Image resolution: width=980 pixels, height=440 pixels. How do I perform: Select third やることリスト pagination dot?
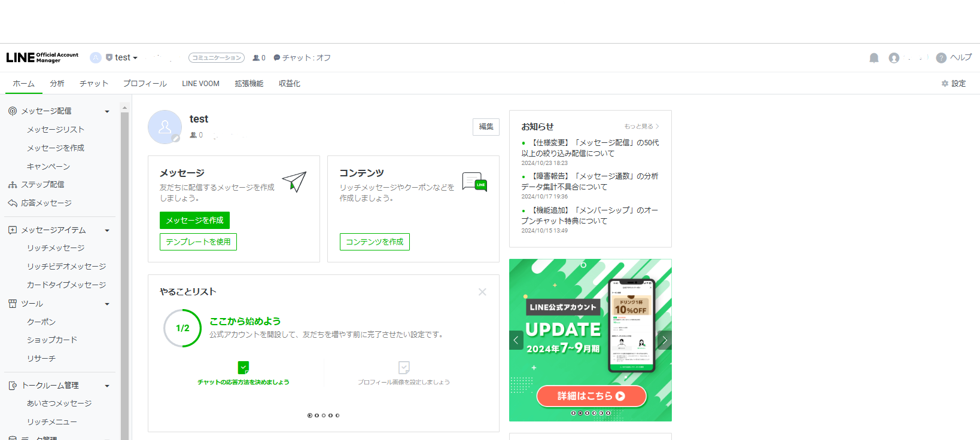(324, 415)
